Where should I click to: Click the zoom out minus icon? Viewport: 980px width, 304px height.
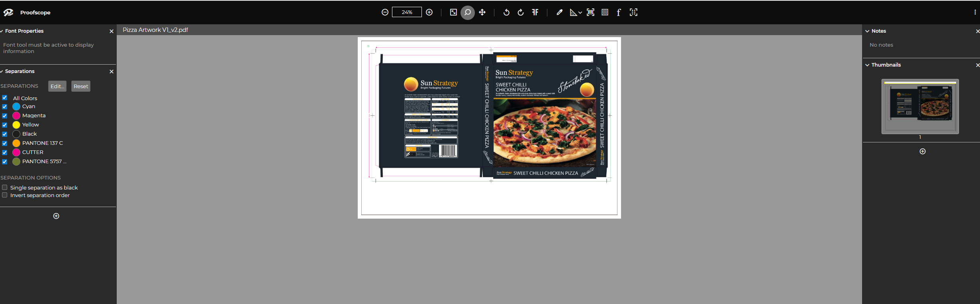tap(385, 12)
